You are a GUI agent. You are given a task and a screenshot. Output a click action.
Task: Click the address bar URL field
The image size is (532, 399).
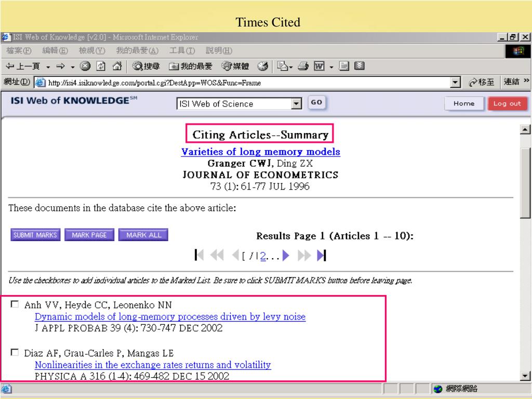[x=248, y=83]
